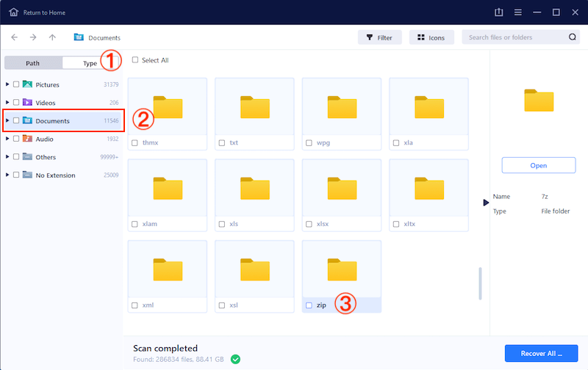The width and height of the screenshot is (588, 370).
Task: Open the txt folder thumbnail
Action: (254, 106)
